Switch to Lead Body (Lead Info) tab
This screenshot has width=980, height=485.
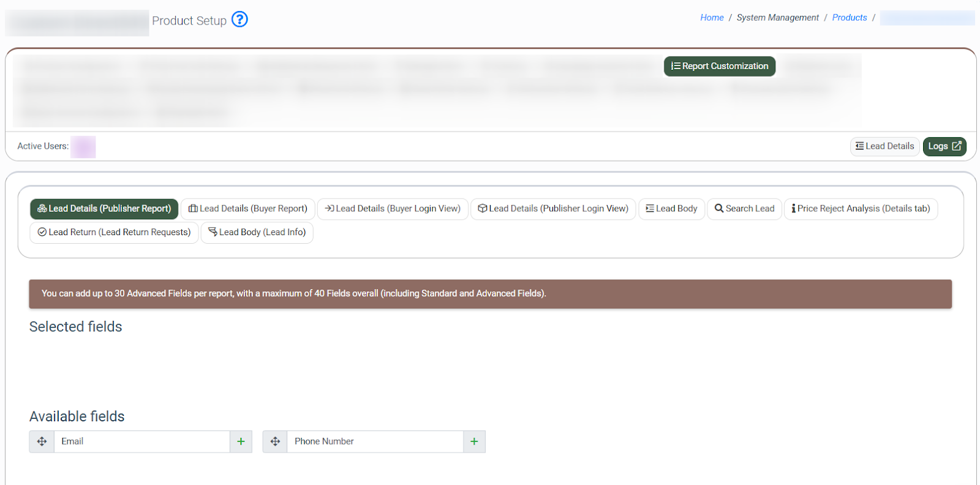(x=257, y=233)
